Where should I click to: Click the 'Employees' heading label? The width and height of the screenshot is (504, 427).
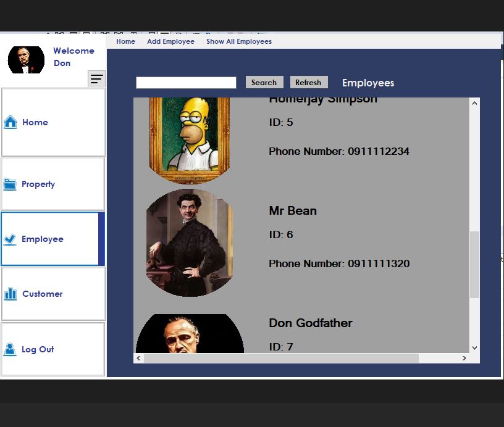368,83
